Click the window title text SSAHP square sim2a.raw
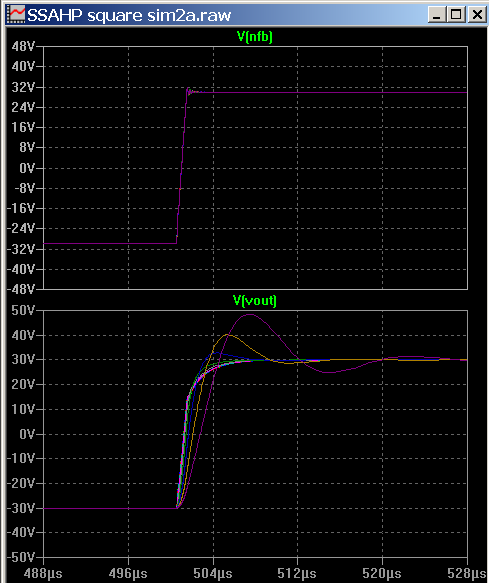 coord(129,15)
